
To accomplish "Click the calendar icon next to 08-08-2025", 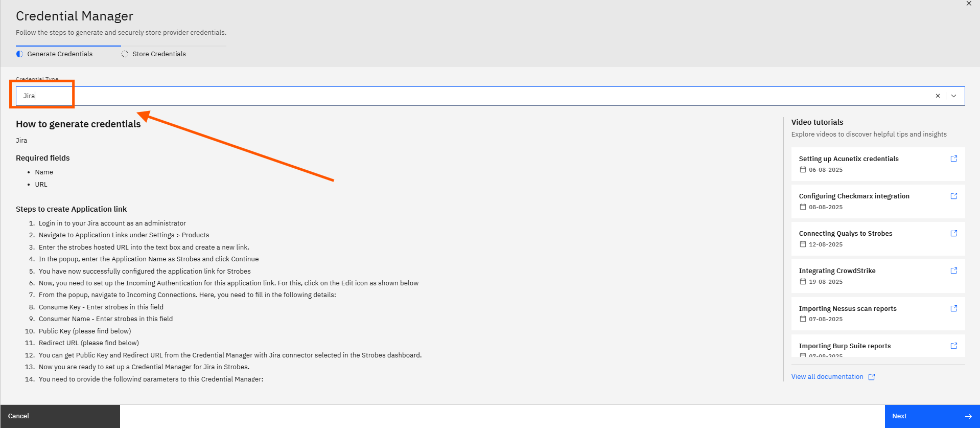I will 803,207.
